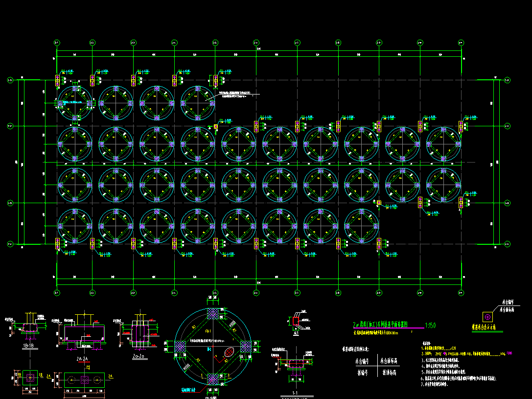Click the 桩基础标注图例示意 heading

(355, 349)
